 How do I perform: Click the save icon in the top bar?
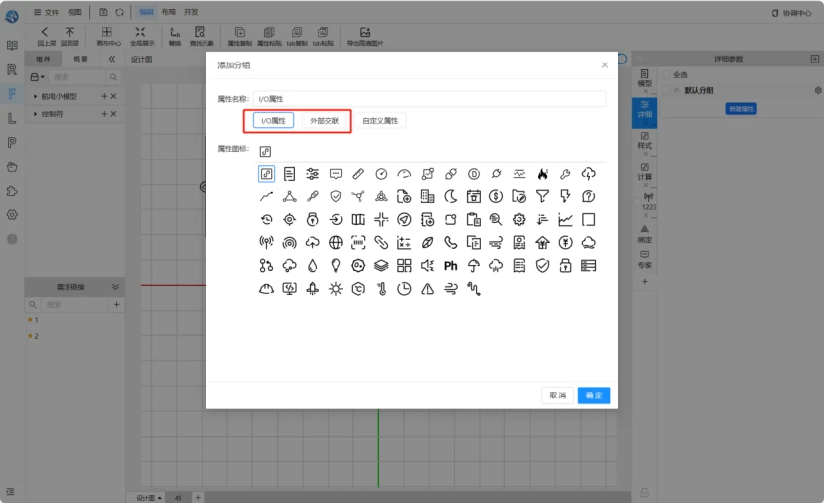point(103,12)
